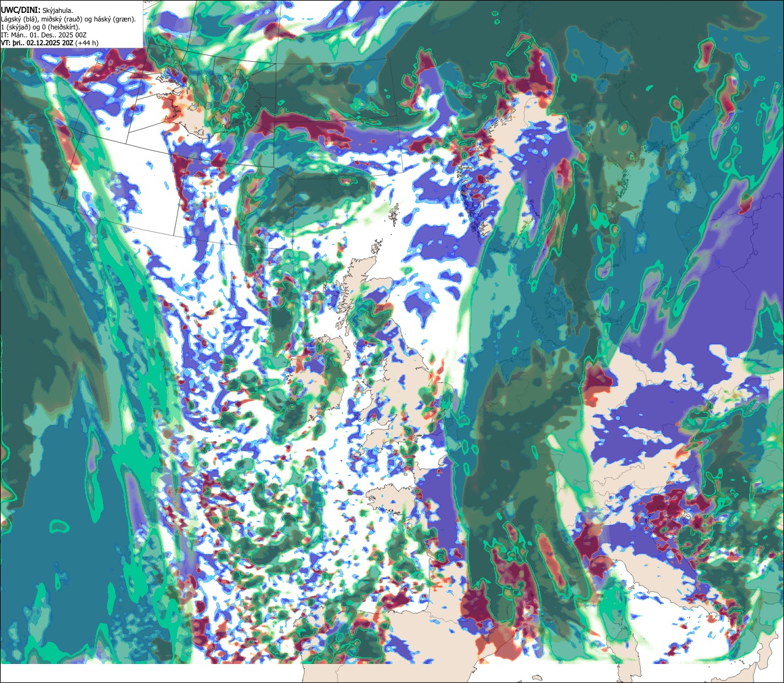Click the 'VT: þri.. 02.12.2025 20Z (+44 h)' line

coord(49,43)
